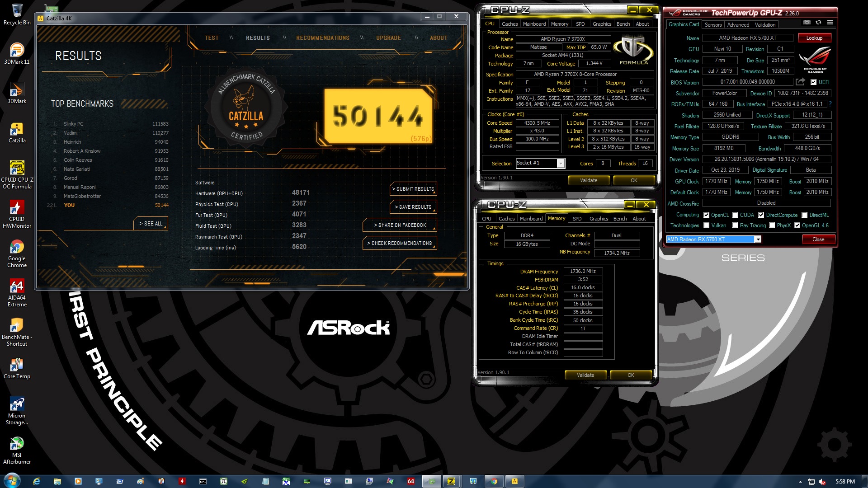Click the GPU-Z refresh icon
This screenshot has height=488, width=868.
click(x=818, y=23)
